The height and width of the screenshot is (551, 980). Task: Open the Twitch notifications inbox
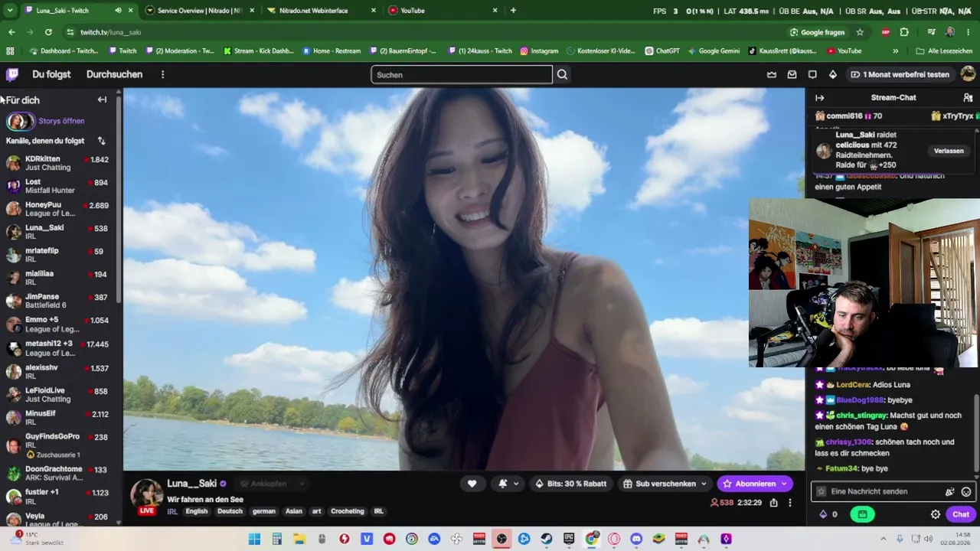792,74
